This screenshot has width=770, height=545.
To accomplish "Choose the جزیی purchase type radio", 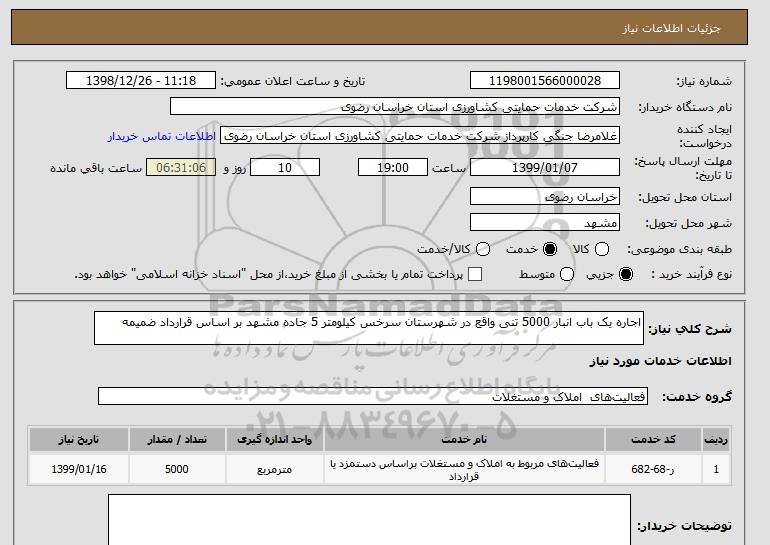I will 626,274.
